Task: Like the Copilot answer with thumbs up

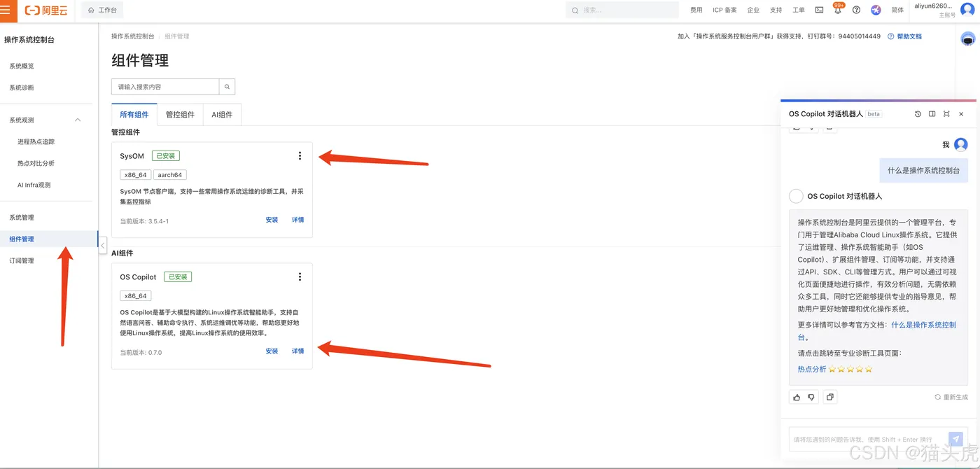Action: click(x=797, y=397)
